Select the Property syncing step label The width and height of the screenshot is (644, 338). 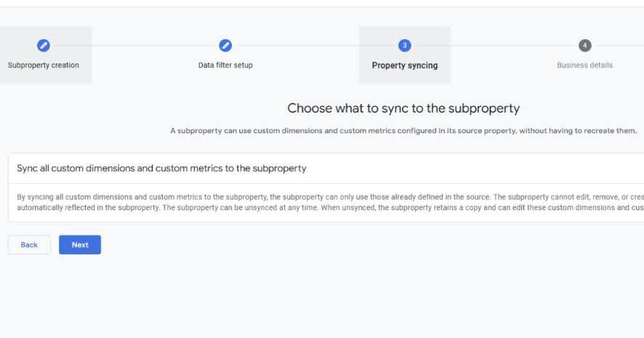coord(405,65)
